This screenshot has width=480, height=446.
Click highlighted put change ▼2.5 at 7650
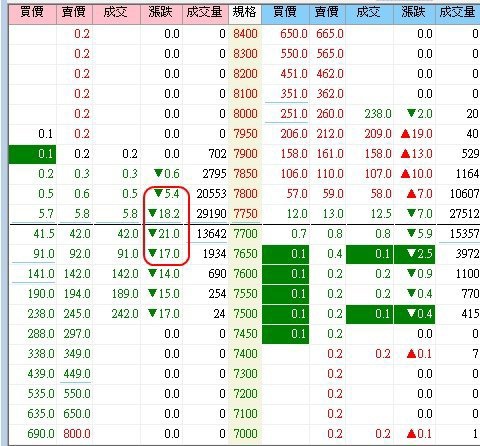pyautogui.click(x=414, y=254)
